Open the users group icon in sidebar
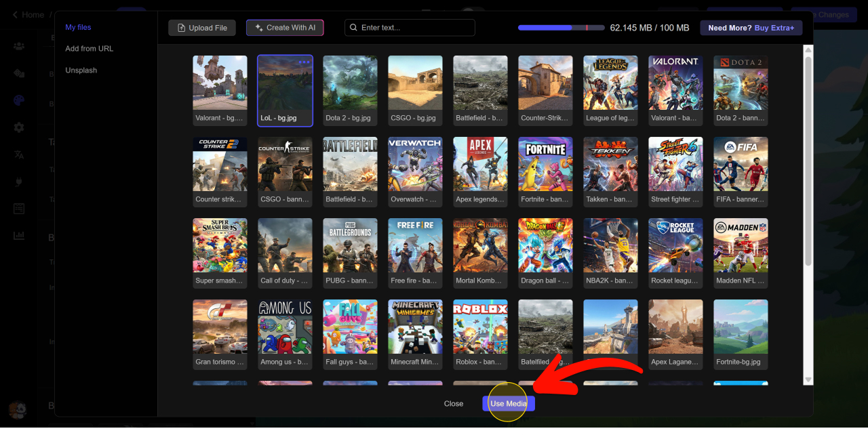This screenshot has width=868, height=435. 19,46
